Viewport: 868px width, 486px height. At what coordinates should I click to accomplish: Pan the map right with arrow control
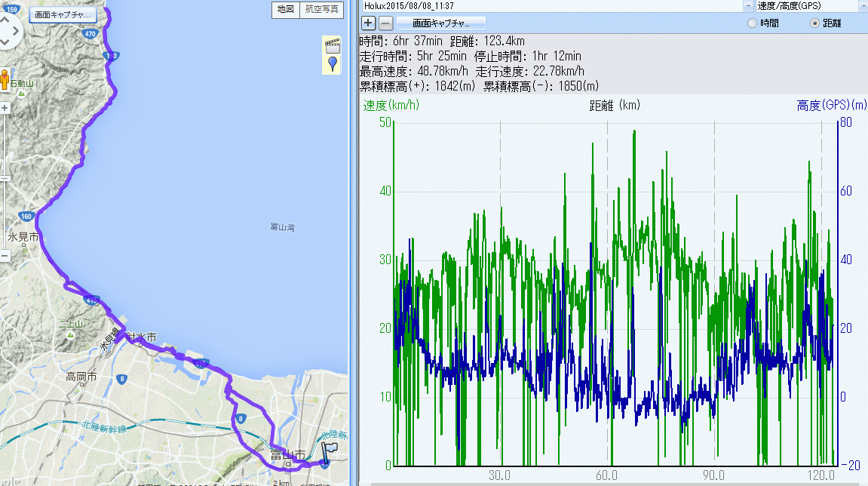click(17, 32)
